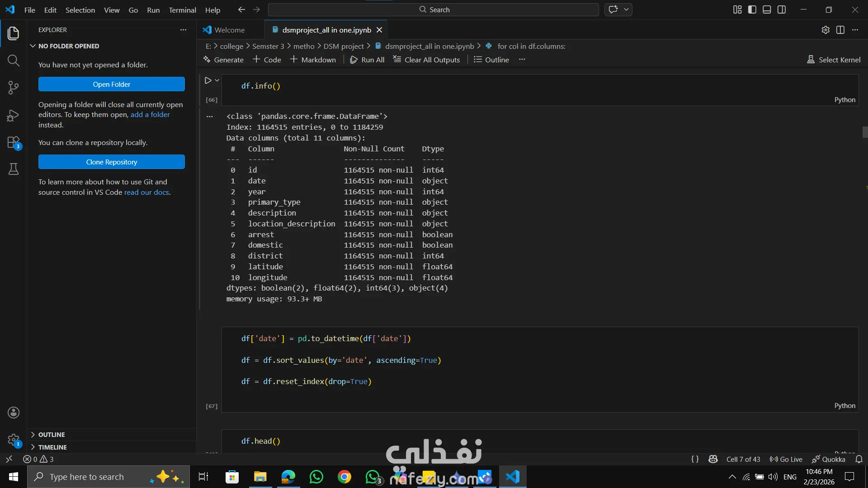Open the Extensions view icon
The image size is (868, 488).
(14, 143)
